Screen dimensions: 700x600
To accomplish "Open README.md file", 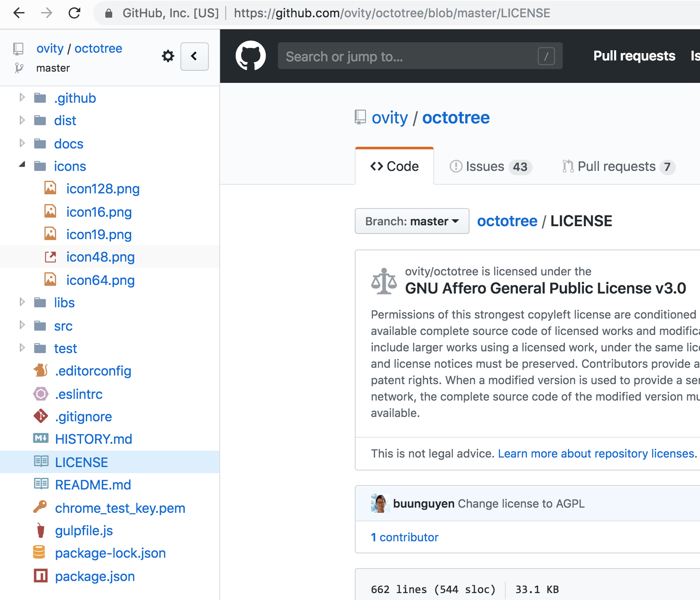I will click(x=93, y=485).
